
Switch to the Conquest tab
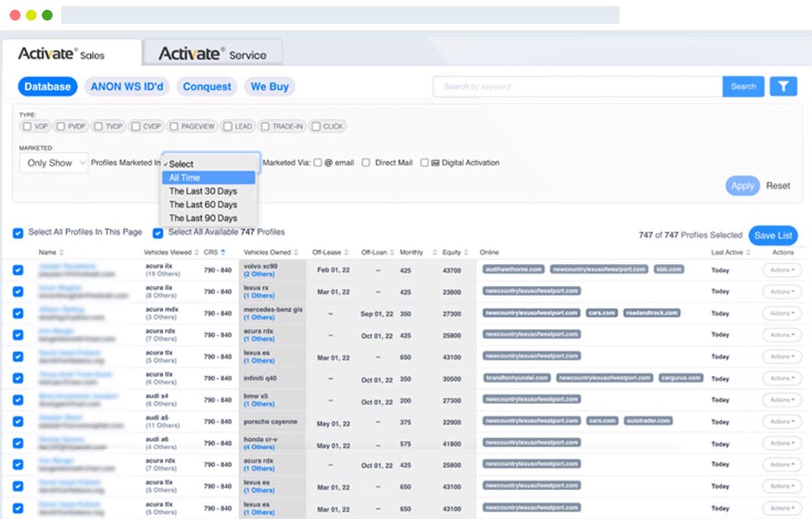tap(207, 86)
